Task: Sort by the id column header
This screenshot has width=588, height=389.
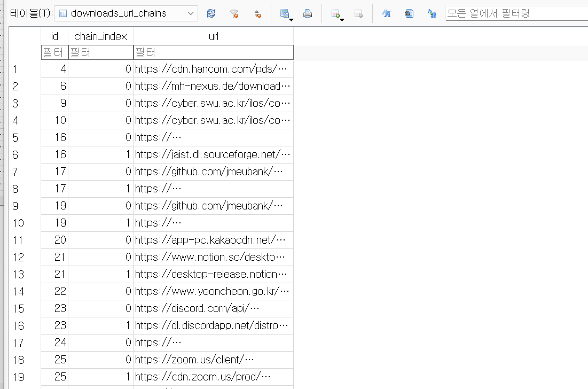Action: click(x=55, y=36)
